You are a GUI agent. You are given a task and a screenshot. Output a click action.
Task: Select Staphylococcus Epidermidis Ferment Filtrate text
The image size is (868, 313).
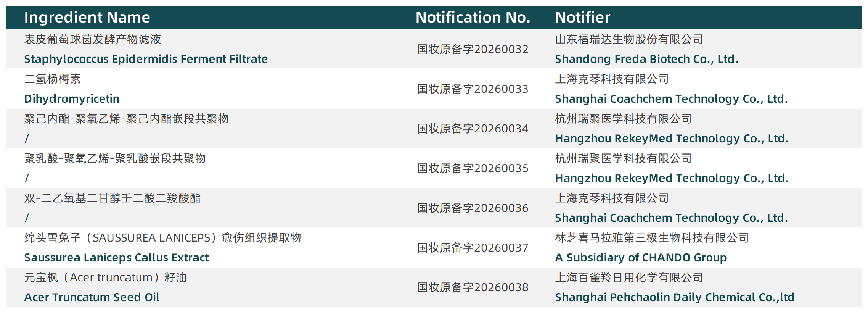(x=146, y=59)
